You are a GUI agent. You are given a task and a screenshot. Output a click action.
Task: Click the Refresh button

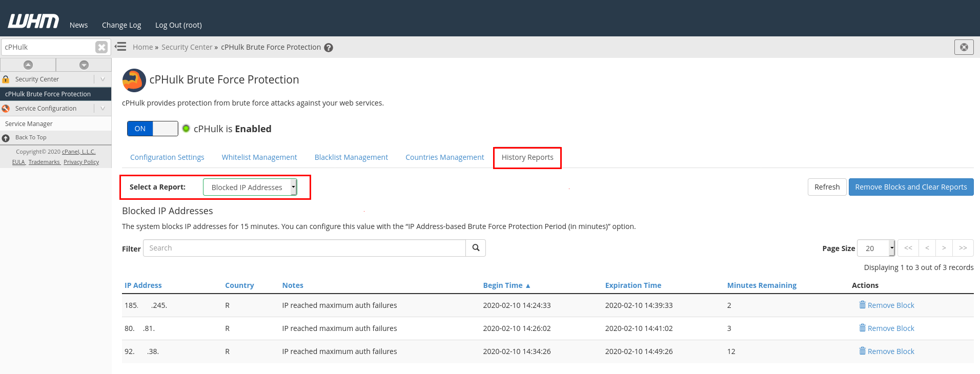click(x=827, y=187)
